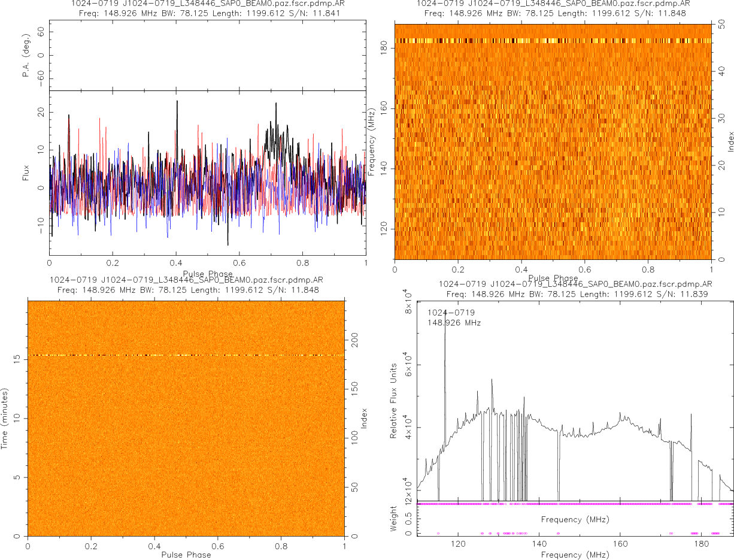Click the "Index" label beside the time-phase plot
The image size is (734, 560).
pos(363,418)
